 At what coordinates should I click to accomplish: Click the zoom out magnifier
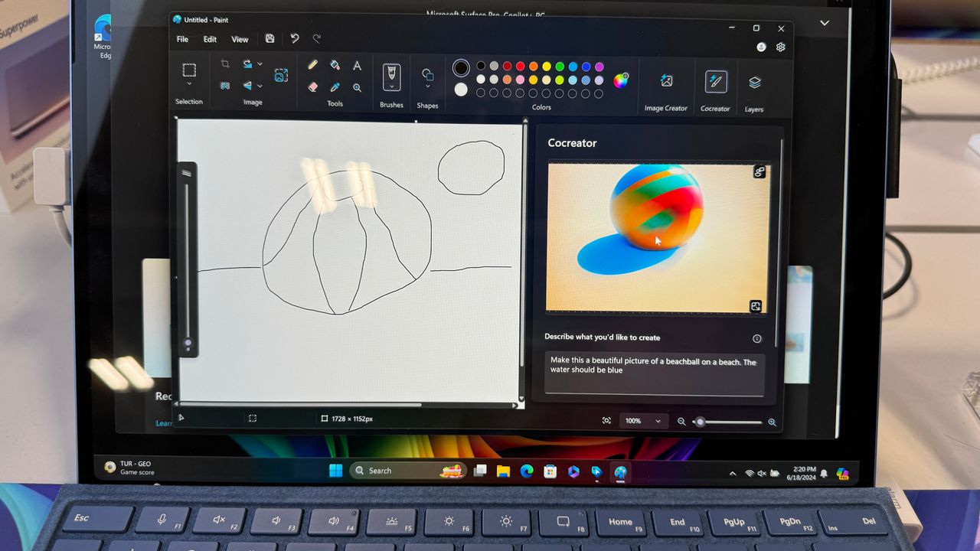coord(681,422)
